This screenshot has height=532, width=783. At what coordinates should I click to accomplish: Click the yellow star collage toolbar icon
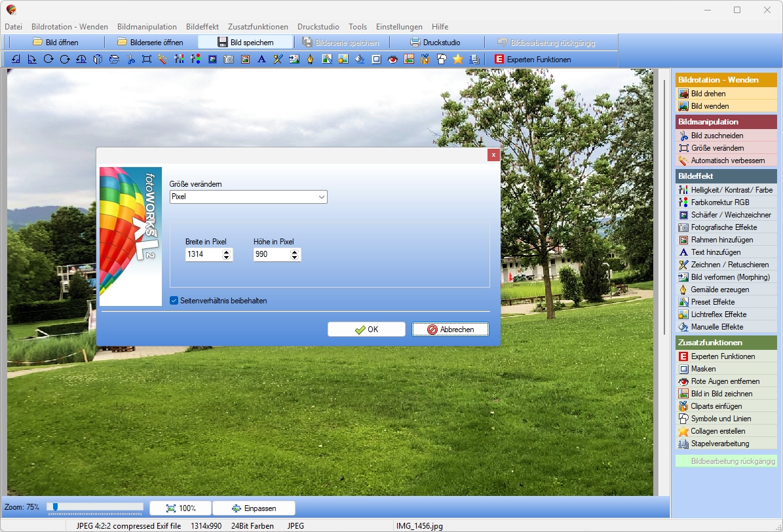457,60
